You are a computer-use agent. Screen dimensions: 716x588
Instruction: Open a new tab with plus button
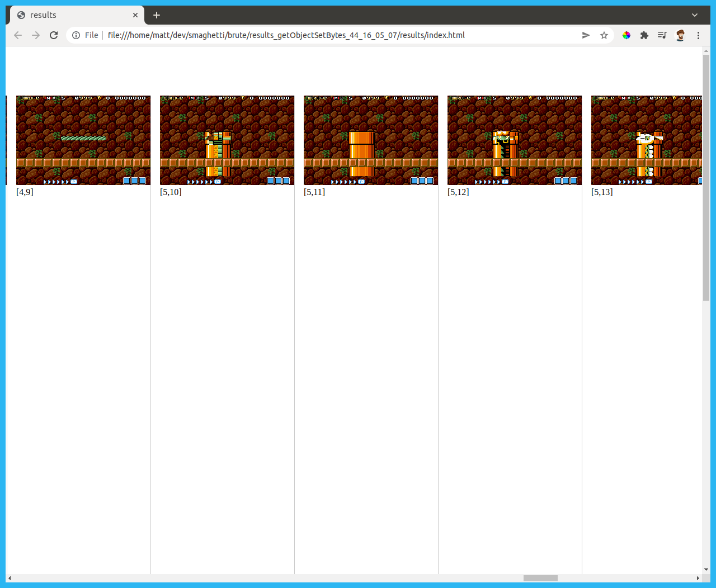click(157, 15)
